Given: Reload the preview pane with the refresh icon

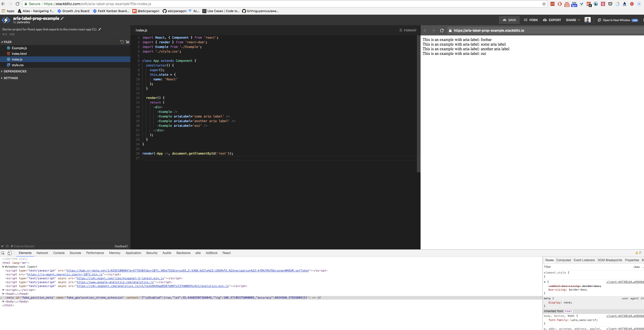Looking at the screenshot, I should tap(442, 30).
